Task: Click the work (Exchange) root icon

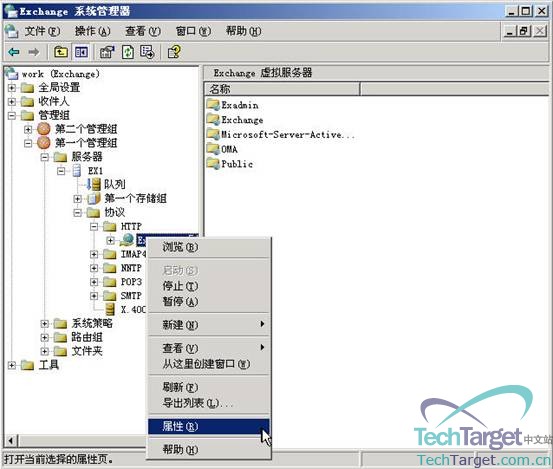Action: click(x=11, y=74)
